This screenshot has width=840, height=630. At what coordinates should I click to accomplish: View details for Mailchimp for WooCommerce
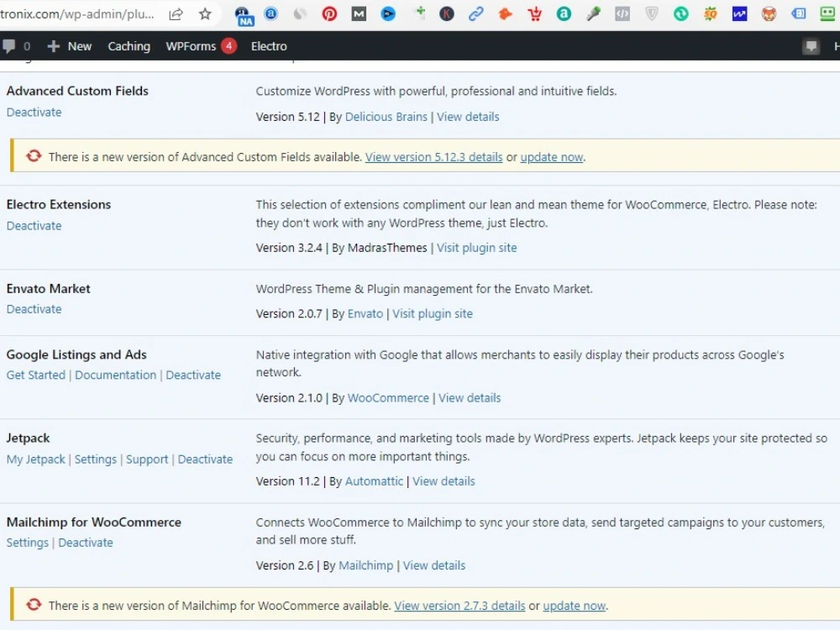click(434, 565)
